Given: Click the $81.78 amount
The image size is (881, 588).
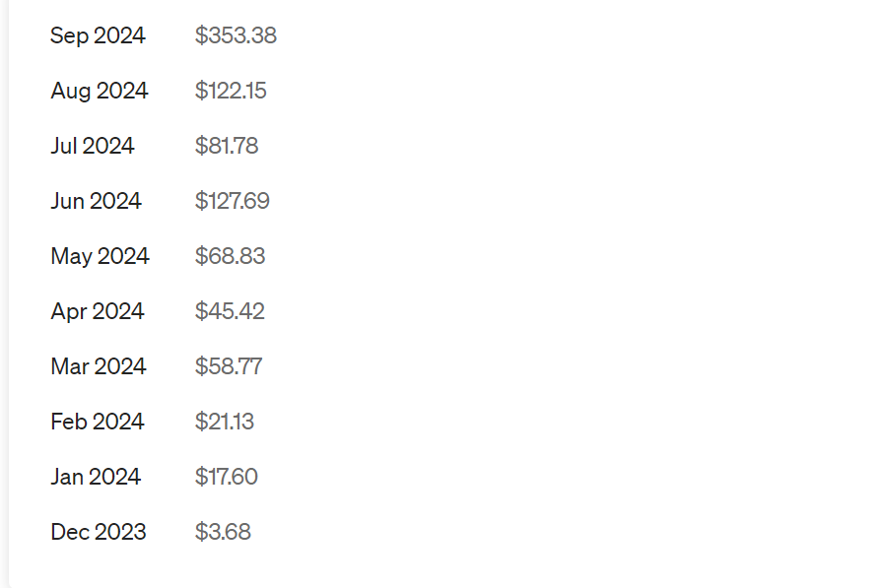Looking at the screenshot, I should [227, 146].
